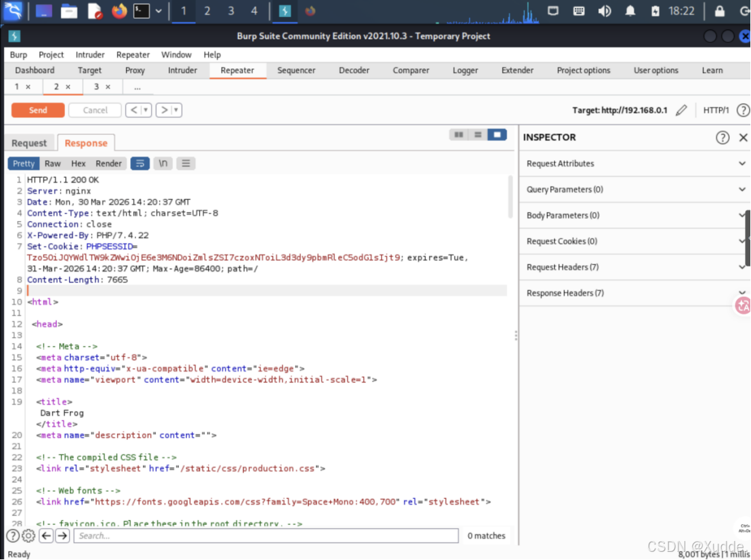The image size is (751, 560).
Task: Go back to previous request in history
Action: (134, 111)
